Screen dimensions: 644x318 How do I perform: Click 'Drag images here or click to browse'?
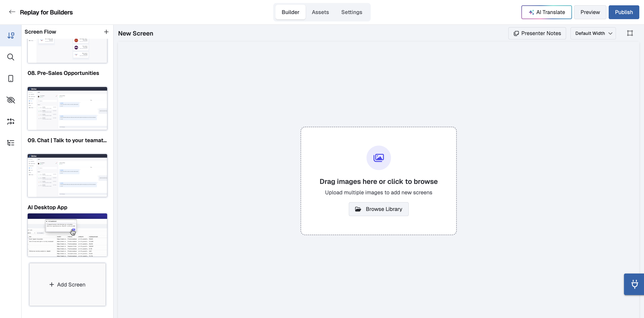(x=378, y=181)
